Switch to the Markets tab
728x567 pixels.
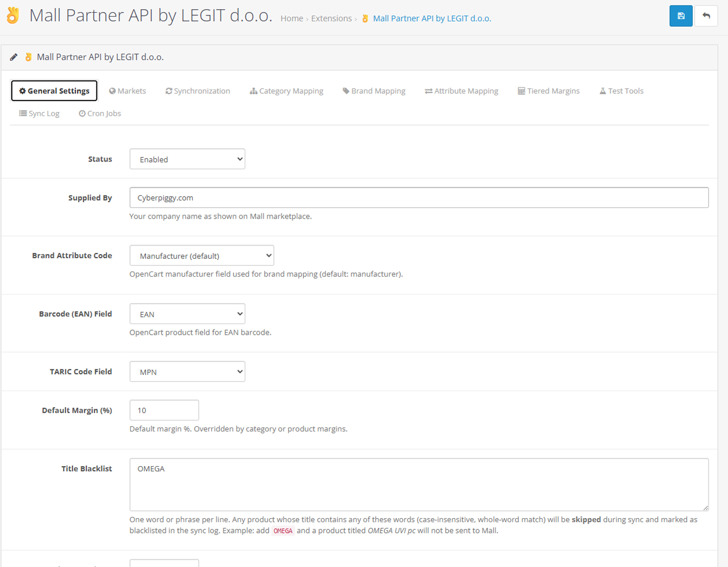click(127, 91)
